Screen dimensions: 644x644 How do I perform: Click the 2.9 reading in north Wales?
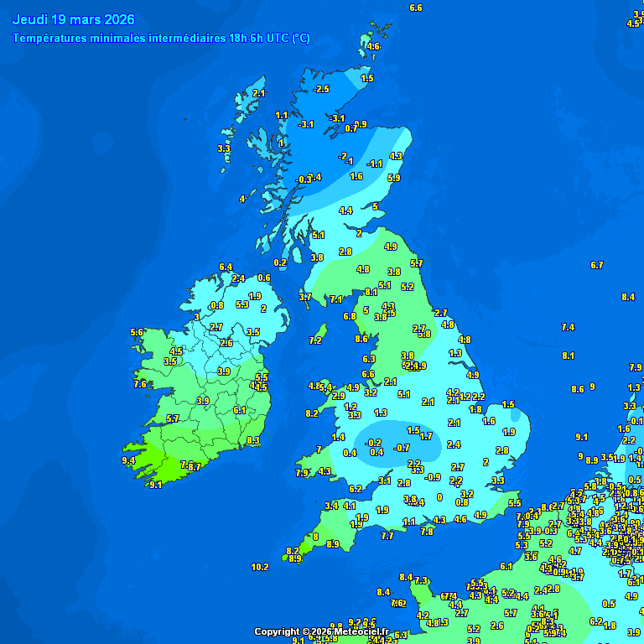point(339,396)
